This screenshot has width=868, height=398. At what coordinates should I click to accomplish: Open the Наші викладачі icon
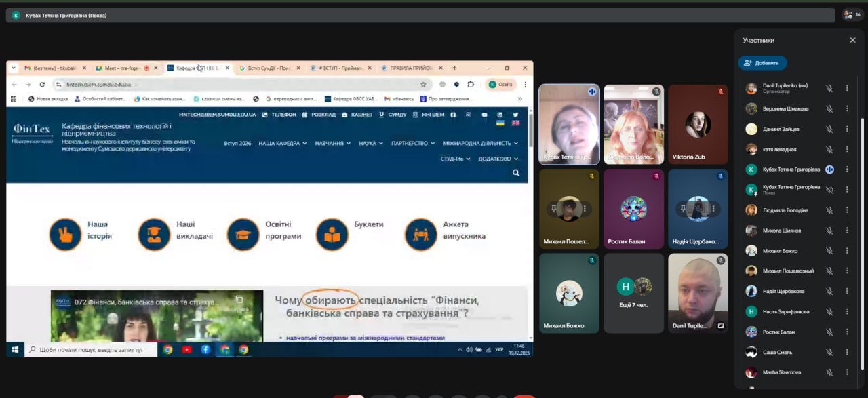[x=154, y=235]
